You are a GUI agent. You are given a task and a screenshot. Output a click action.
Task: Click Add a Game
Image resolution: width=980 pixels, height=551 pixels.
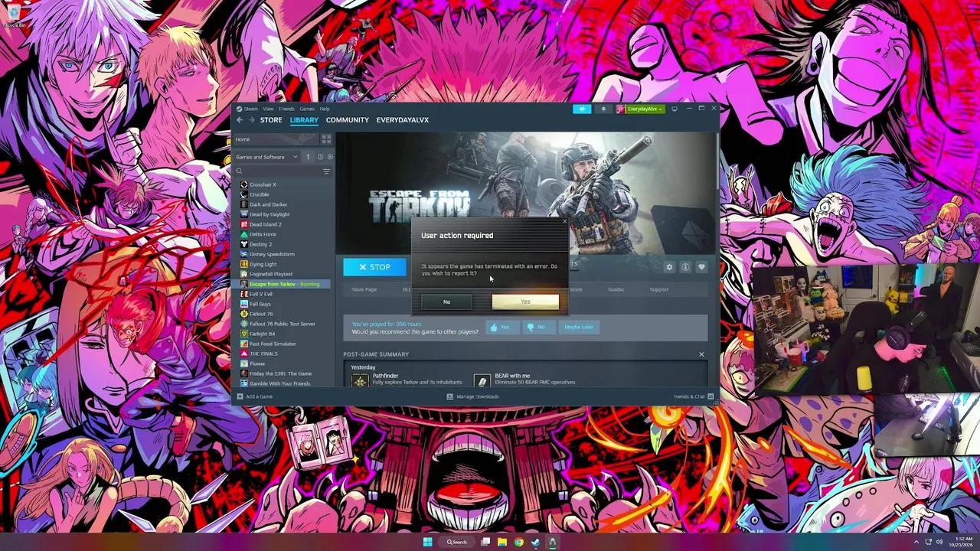[255, 396]
